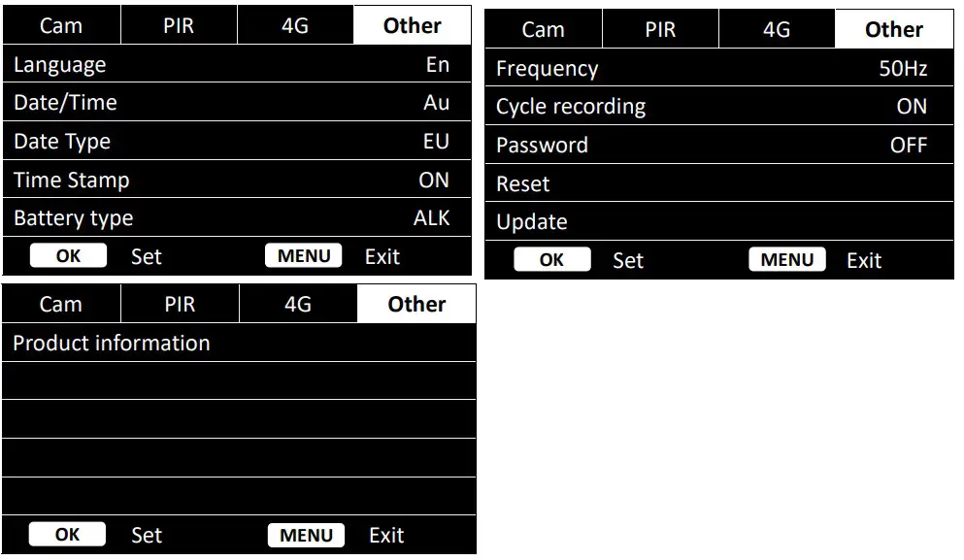
Task: Open PIR tab above the Frequency row
Action: tap(660, 30)
